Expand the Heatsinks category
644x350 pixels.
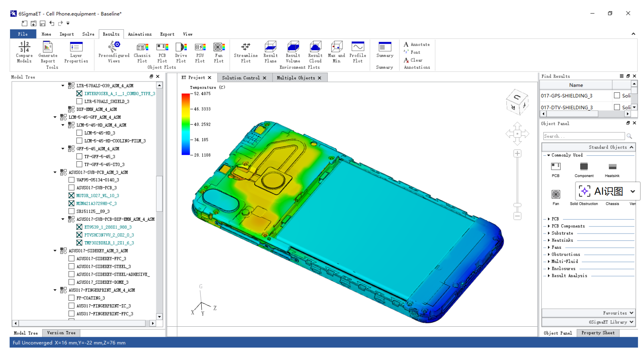click(549, 240)
